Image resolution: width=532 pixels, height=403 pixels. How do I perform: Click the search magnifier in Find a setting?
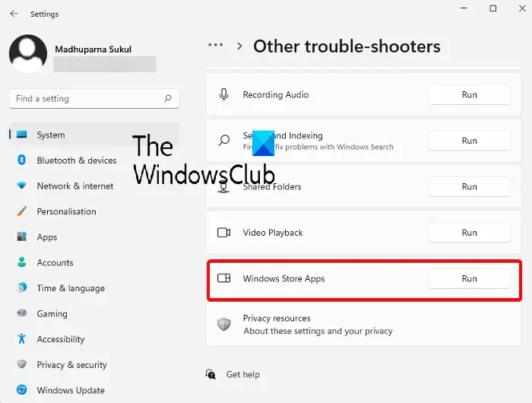pos(168,98)
